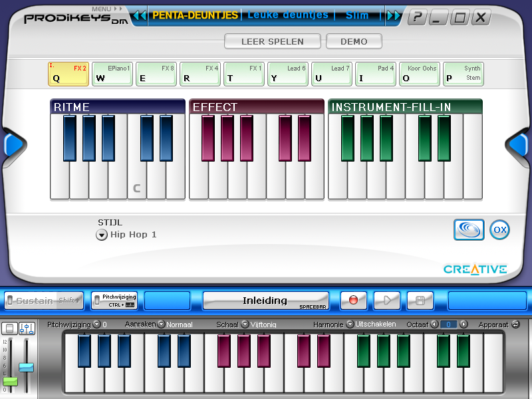The height and width of the screenshot is (399, 532).
Task: Click the EFFECT section header
Action: click(x=257, y=106)
